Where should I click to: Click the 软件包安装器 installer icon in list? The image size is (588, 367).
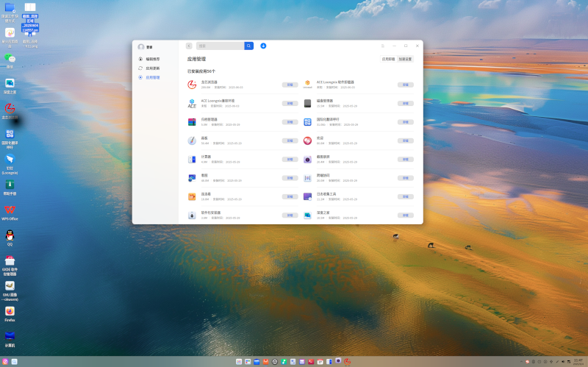192,215
